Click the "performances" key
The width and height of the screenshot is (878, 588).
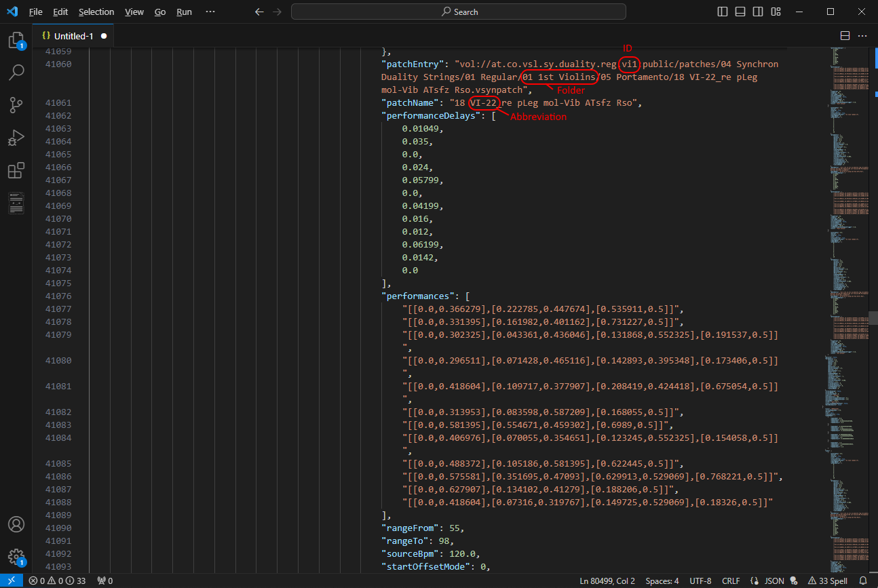[419, 296]
